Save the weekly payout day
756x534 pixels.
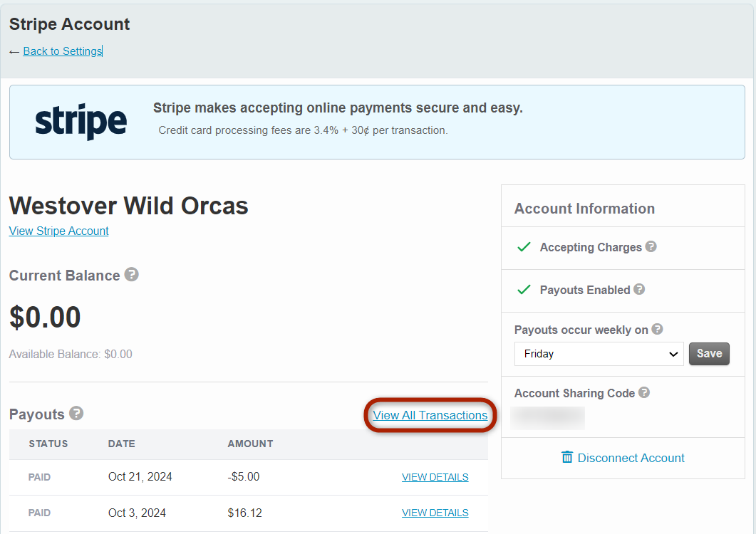click(x=709, y=354)
